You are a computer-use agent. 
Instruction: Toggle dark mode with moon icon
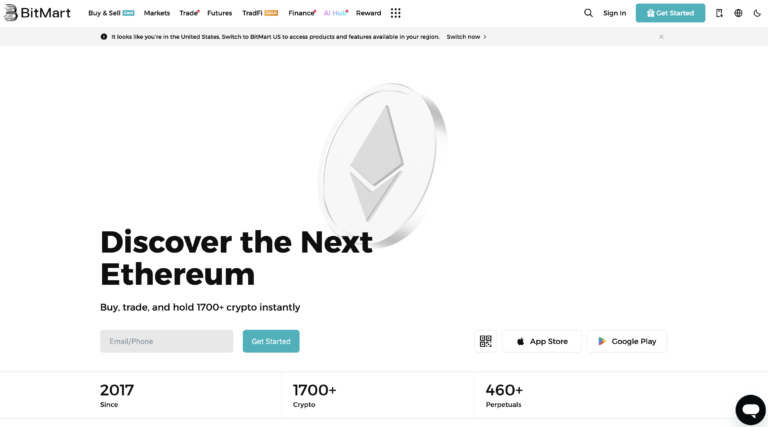pos(757,13)
